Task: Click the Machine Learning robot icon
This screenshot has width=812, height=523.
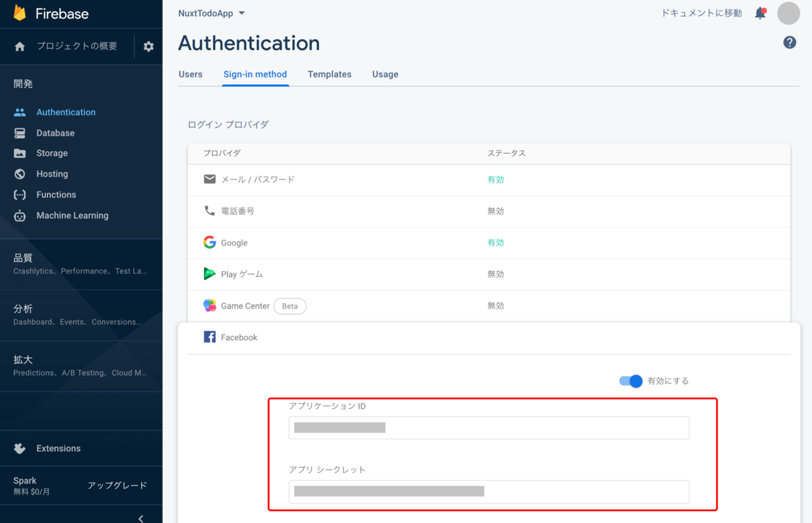Action: coord(20,216)
